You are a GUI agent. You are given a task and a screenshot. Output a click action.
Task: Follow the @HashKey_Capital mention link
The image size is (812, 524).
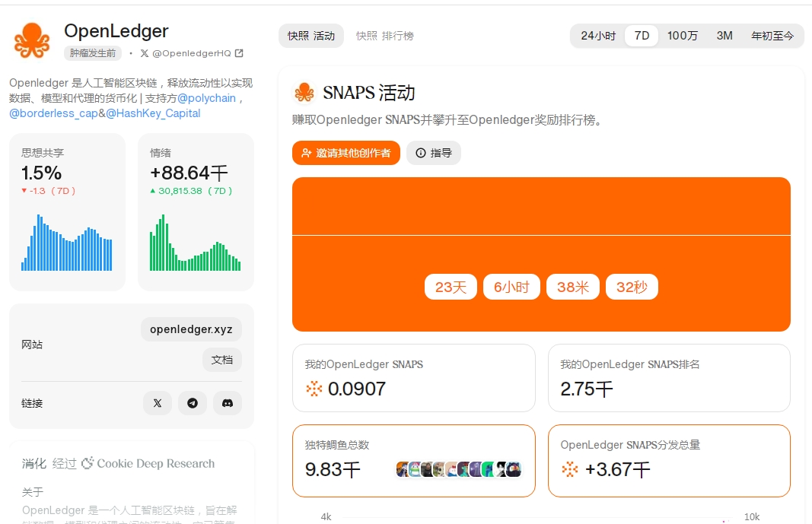tap(153, 113)
